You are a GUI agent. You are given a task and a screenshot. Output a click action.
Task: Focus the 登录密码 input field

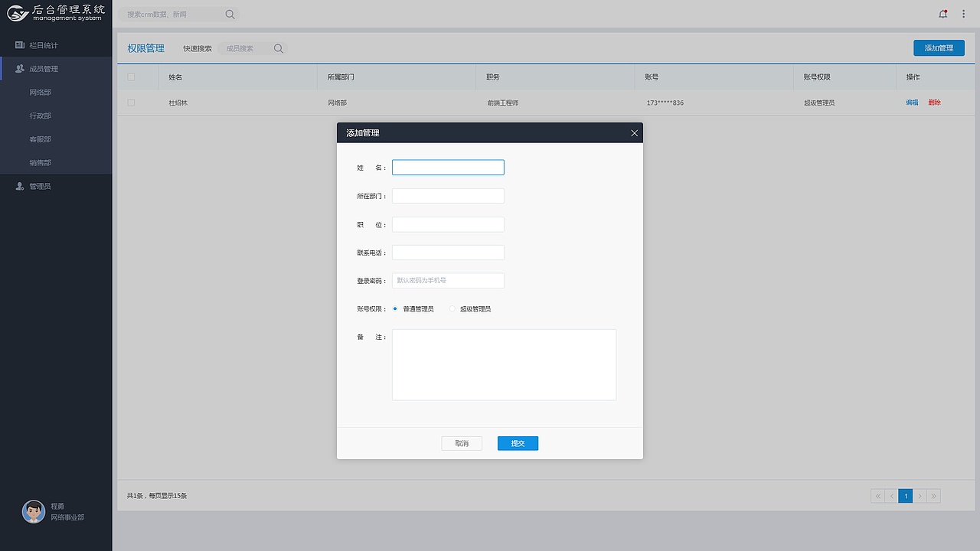448,280
